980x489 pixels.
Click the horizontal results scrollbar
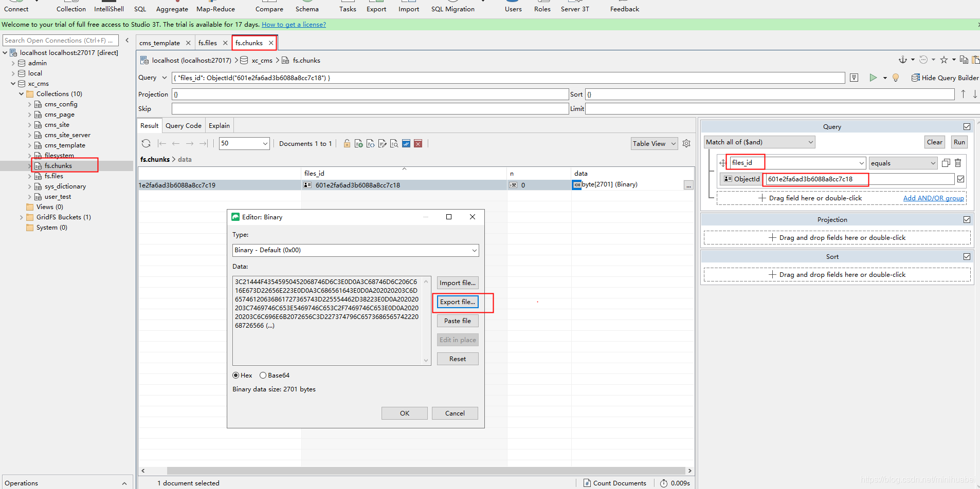click(426, 471)
